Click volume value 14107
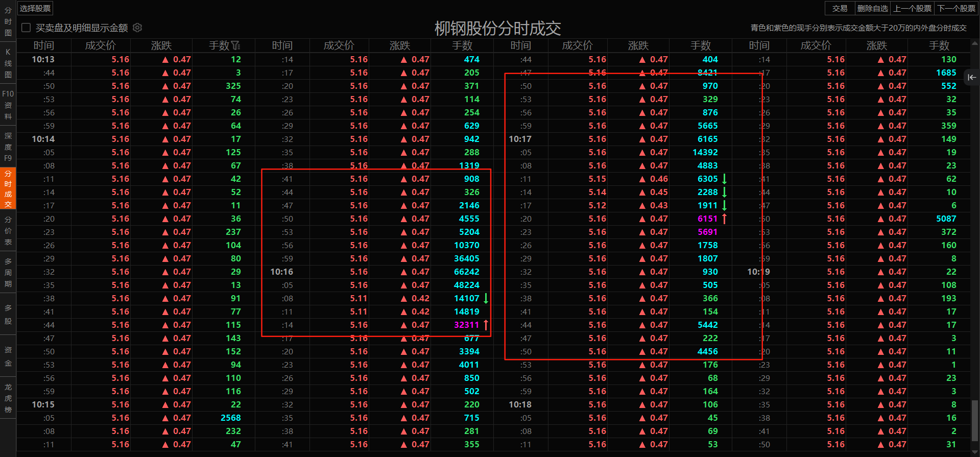The width and height of the screenshot is (980, 457). (466, 298)
